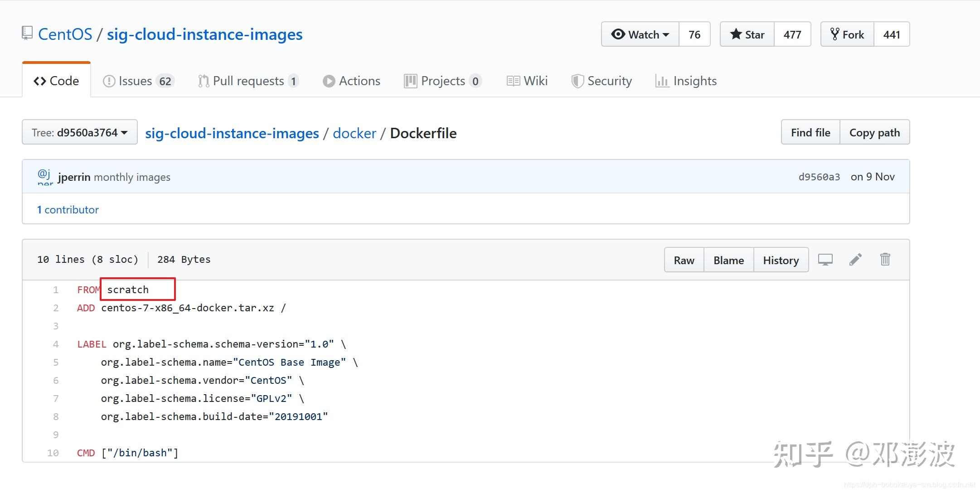This screenshot has width=980, height=493.
Task: Open the 1 contributor link
Action: click(68, 209)
